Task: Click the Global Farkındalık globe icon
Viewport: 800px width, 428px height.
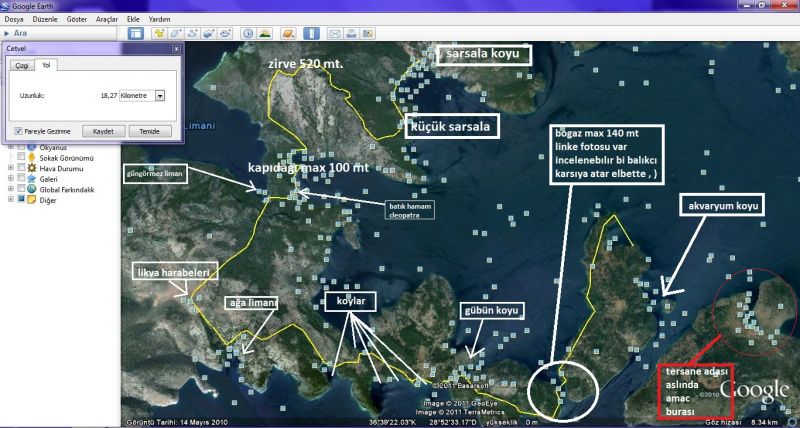Action: (x=32, y=189)
